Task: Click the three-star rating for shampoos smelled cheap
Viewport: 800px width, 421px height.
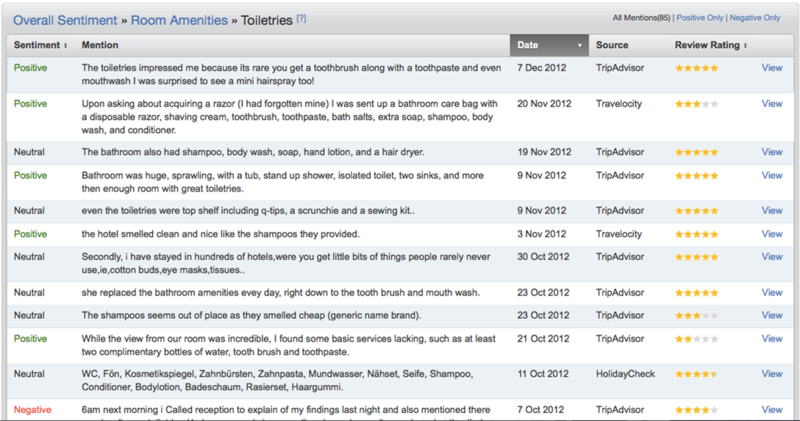Action: pos(696,316)
